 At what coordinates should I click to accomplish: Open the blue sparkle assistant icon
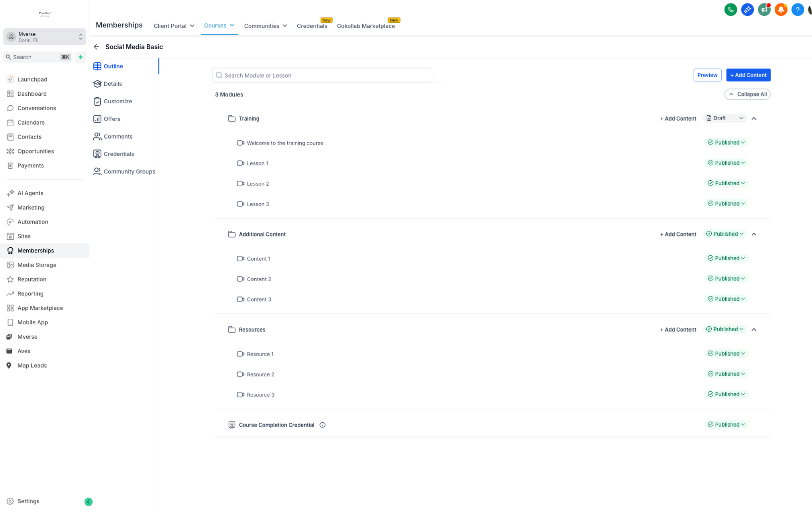tap(747, 9)
